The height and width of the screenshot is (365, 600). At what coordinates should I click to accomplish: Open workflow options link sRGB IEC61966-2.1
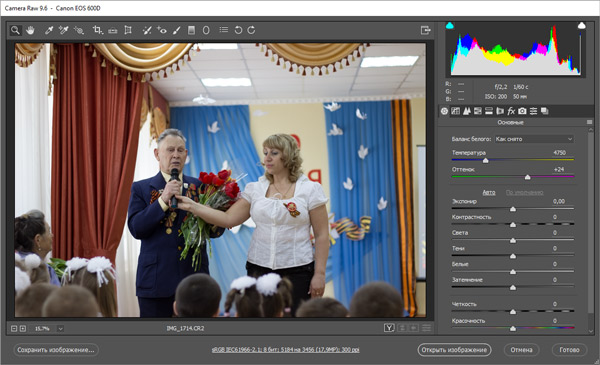pyautogui.click(x=285, y=350)
